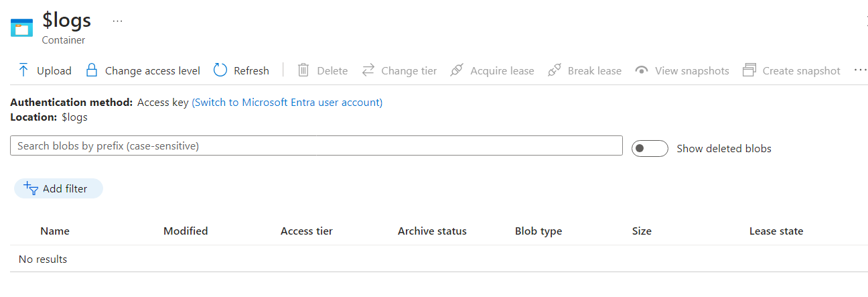Click the Change access level label
The image size is (868, 297).
[153, 71]
